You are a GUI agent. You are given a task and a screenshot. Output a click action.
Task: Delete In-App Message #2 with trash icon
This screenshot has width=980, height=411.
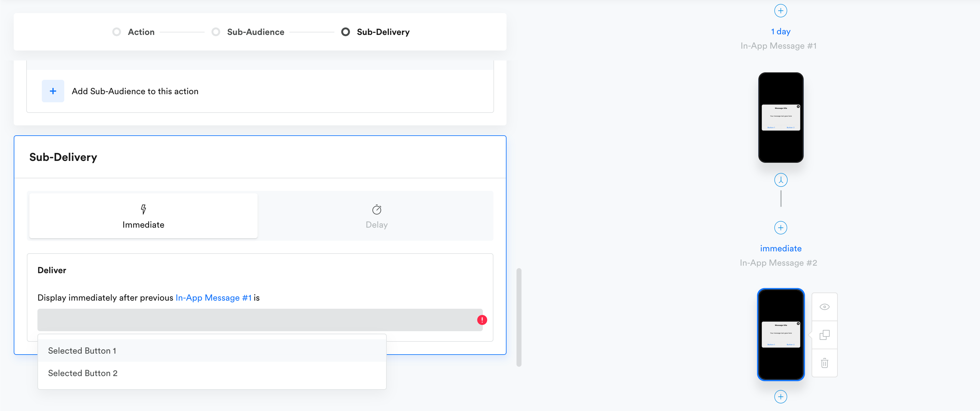click(x=824, y=363)
